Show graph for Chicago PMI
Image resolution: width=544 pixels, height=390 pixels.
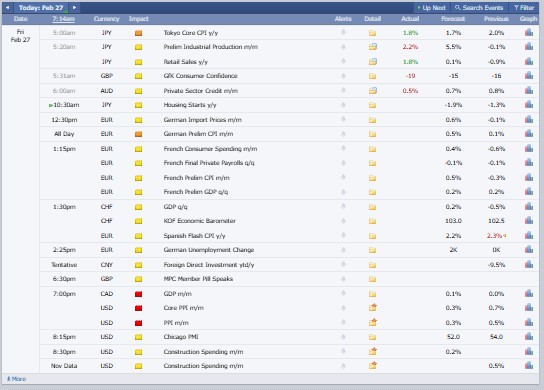tap(529, 336)
